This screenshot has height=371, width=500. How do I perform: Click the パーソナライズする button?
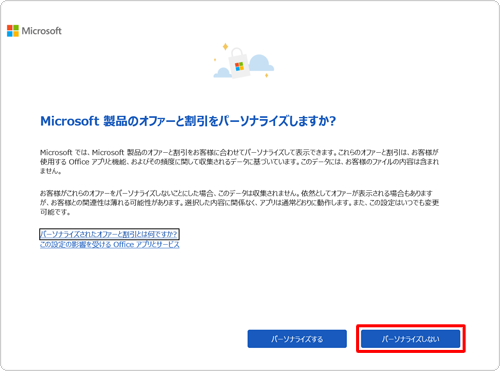297,339
